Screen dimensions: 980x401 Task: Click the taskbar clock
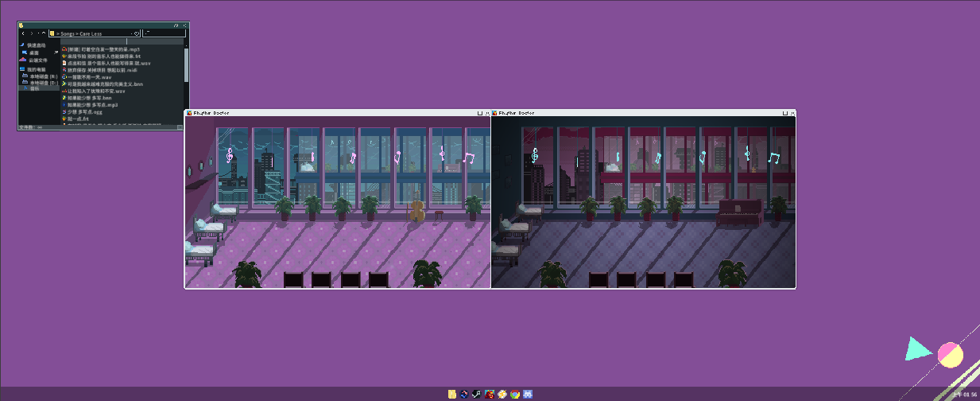(x=964, y=394)
